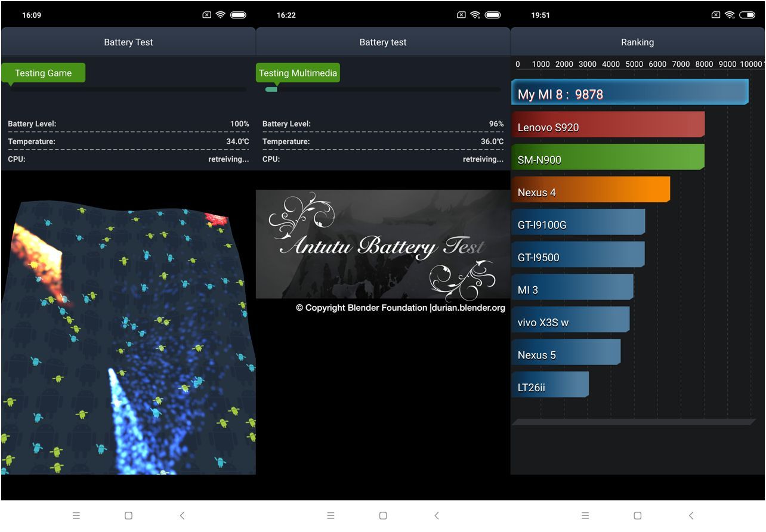Click the green Testing Game label

pos(43,73)
